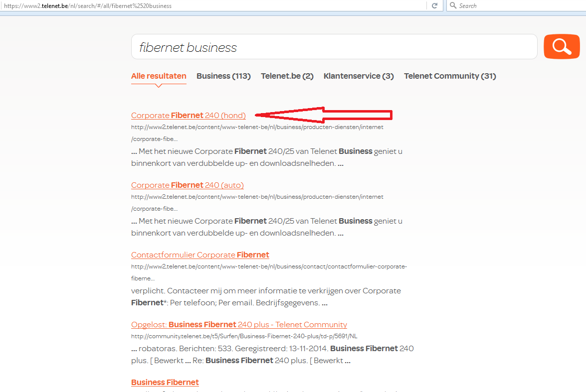Click the community.telenet.be URL text

(x=244, y=336)
